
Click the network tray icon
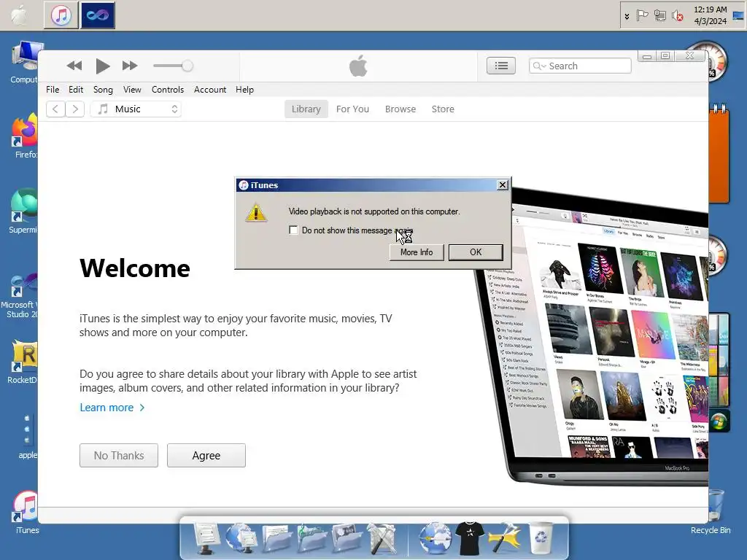pos(659,16)
